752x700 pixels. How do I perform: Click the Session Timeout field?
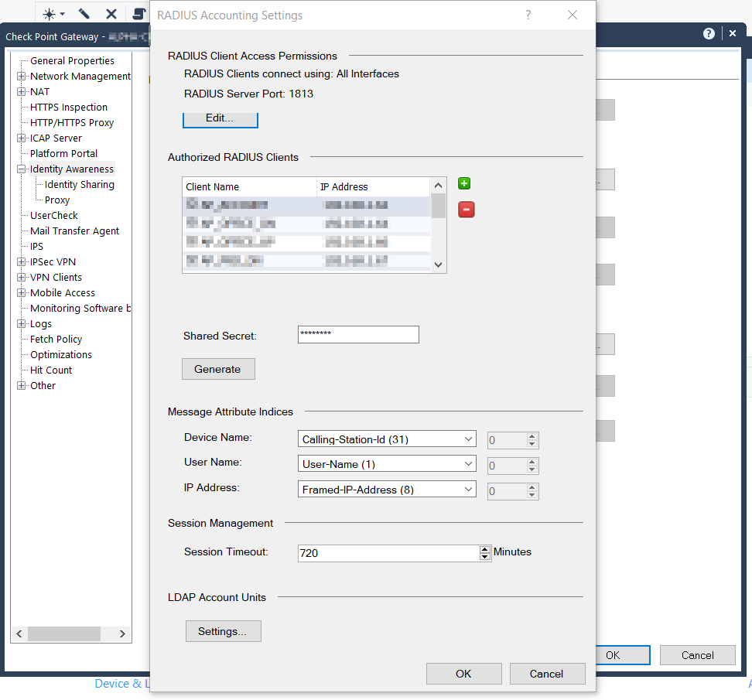pyautogui.click(x=388, y=553)
